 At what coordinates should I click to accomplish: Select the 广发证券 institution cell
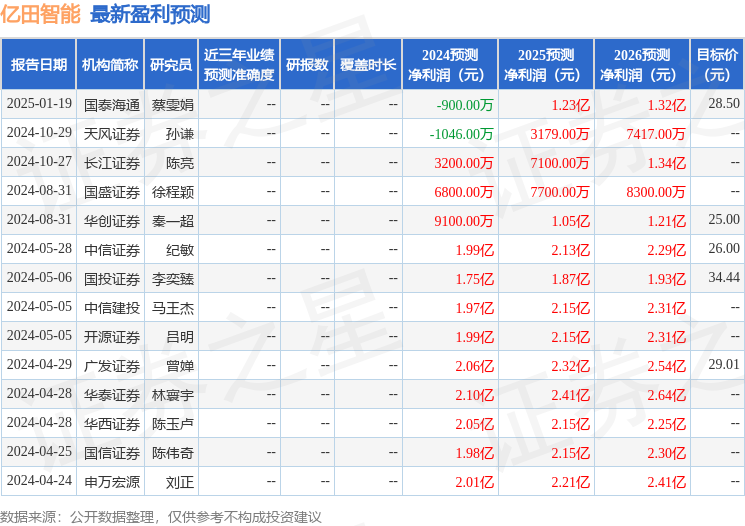(112, 366)
